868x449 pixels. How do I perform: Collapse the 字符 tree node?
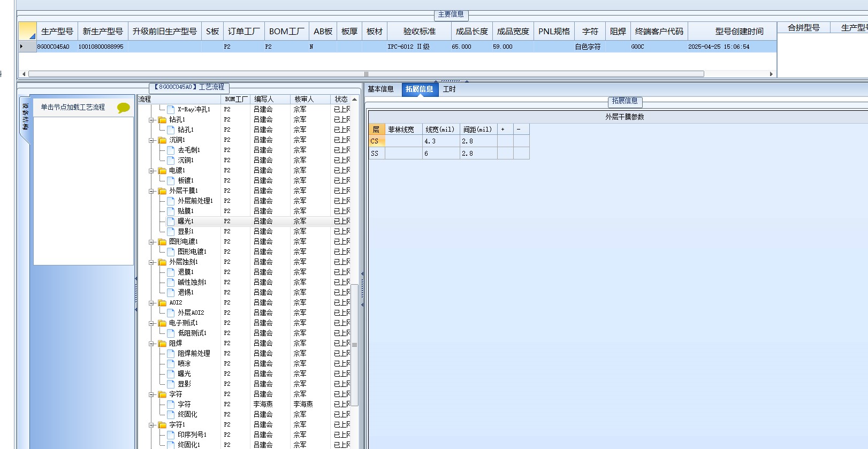(x=151, y=394)
